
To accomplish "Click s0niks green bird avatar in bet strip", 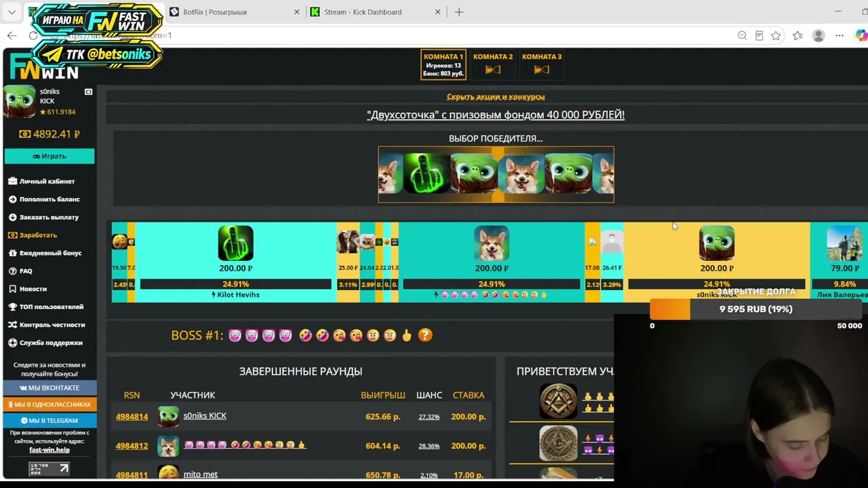I will [717, 243].
